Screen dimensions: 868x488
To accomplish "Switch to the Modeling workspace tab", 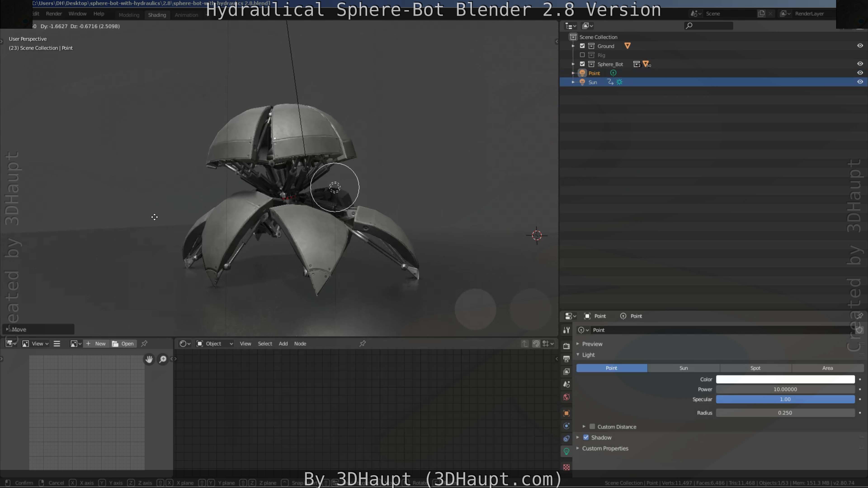I will point(129,15).
